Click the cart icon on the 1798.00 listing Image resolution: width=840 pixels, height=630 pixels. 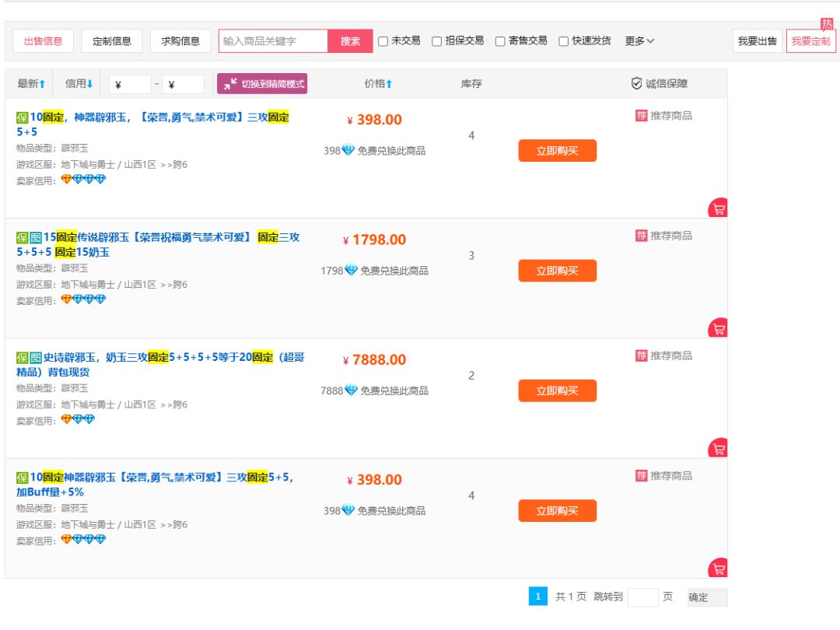pyautogui.click(x=719, y=328)
